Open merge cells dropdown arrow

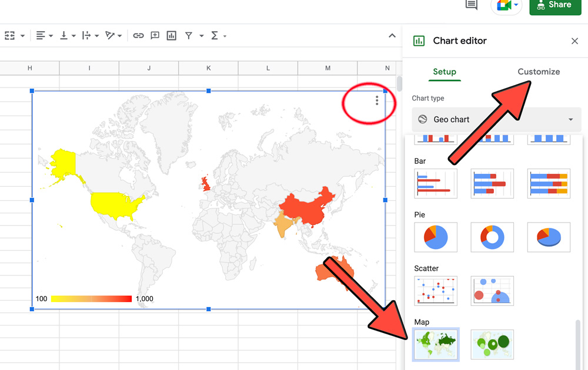[x=22, y=36]
